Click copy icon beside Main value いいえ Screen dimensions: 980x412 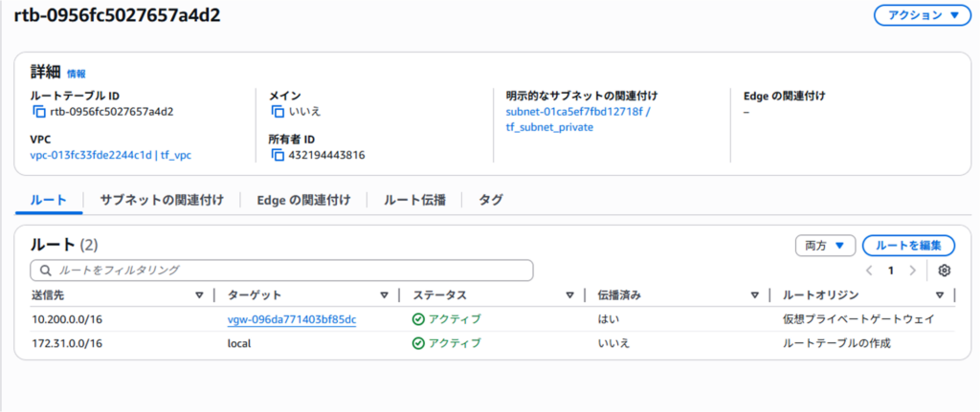pyautogui.click(x=277, y=112)
